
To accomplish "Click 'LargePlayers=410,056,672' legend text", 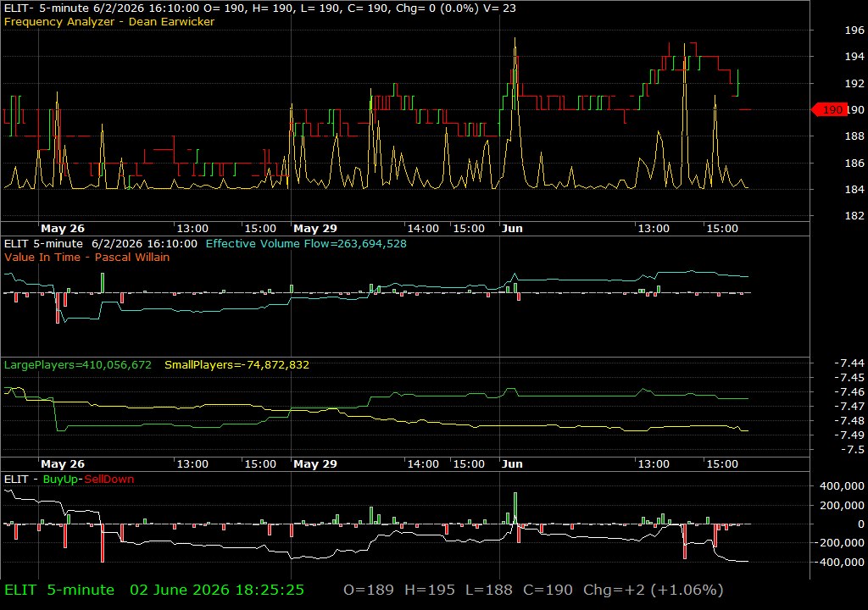I will pos(77,365).
